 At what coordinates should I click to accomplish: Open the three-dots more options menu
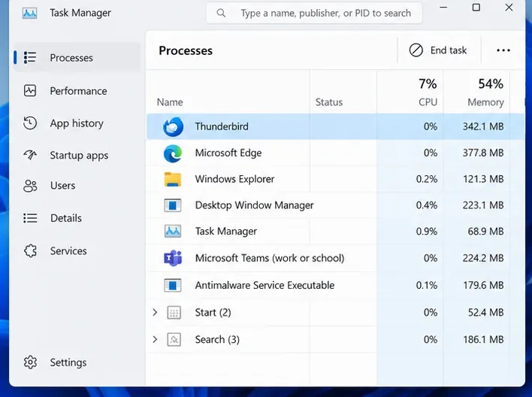[503, 50]
